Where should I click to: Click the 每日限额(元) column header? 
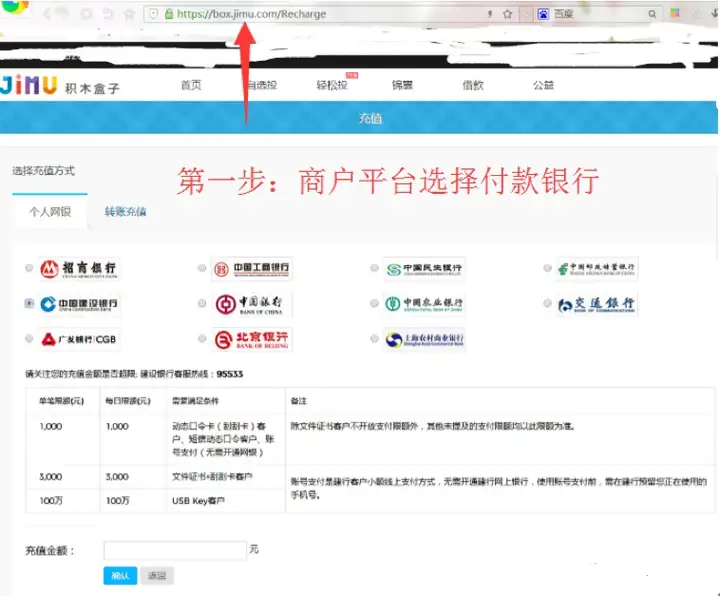point(128,401)
